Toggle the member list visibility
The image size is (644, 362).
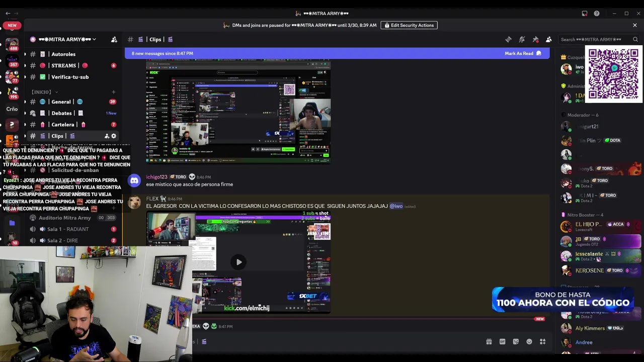(549, 39)
